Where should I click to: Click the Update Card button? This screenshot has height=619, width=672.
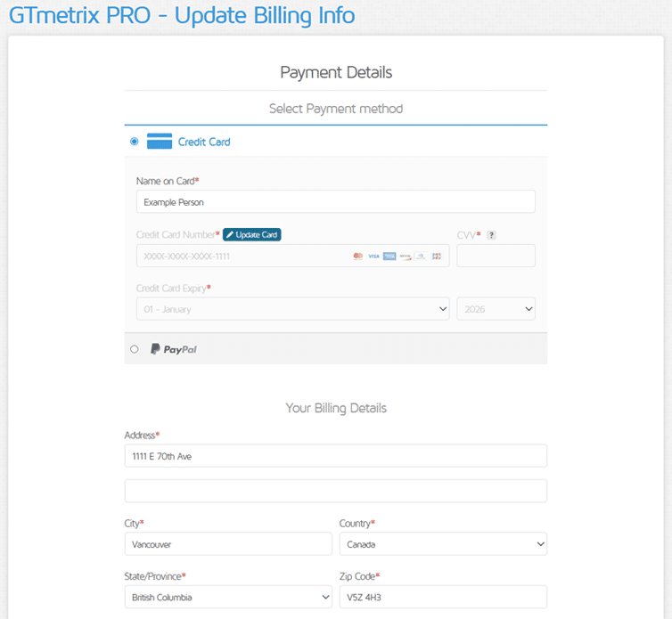252,234
